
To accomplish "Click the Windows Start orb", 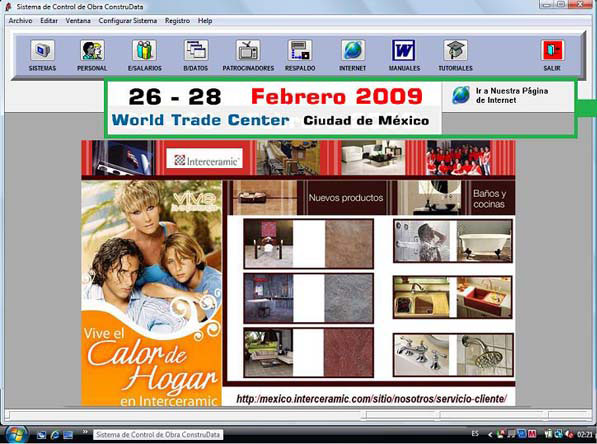I will (16, 434).
